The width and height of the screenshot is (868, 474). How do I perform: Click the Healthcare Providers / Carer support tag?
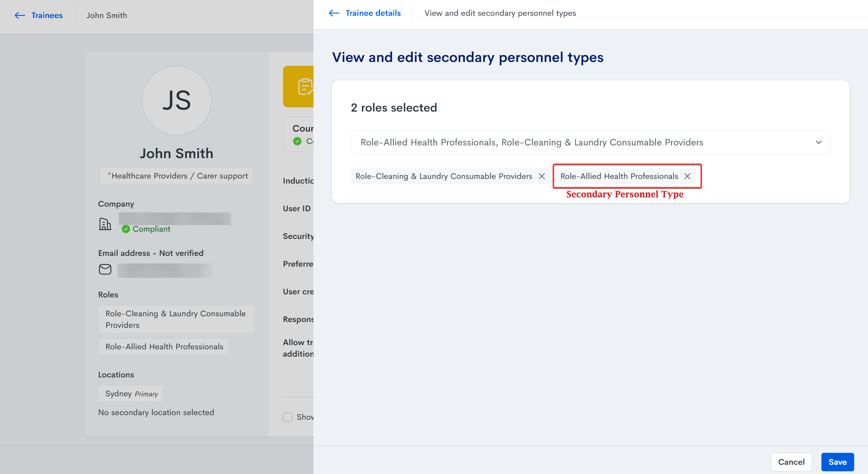(177, 176)
